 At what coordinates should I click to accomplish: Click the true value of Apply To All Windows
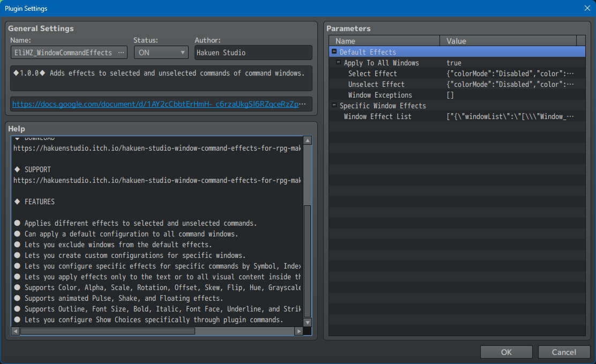point(454,63)
